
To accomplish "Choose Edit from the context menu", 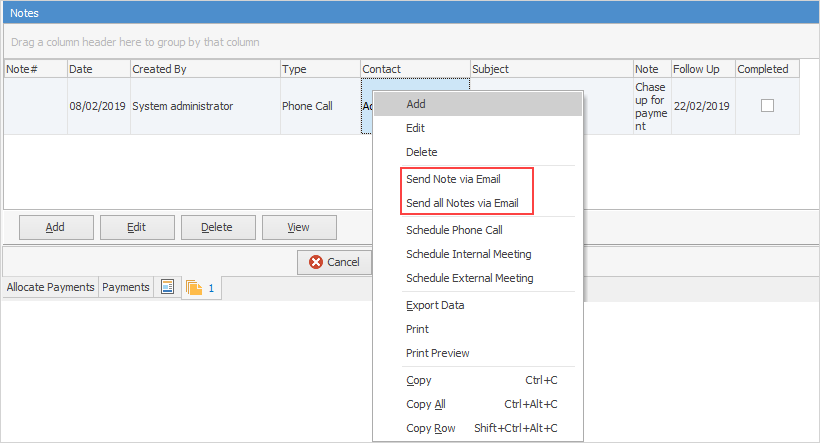I will pyautogui.click(x=478, y=128).
